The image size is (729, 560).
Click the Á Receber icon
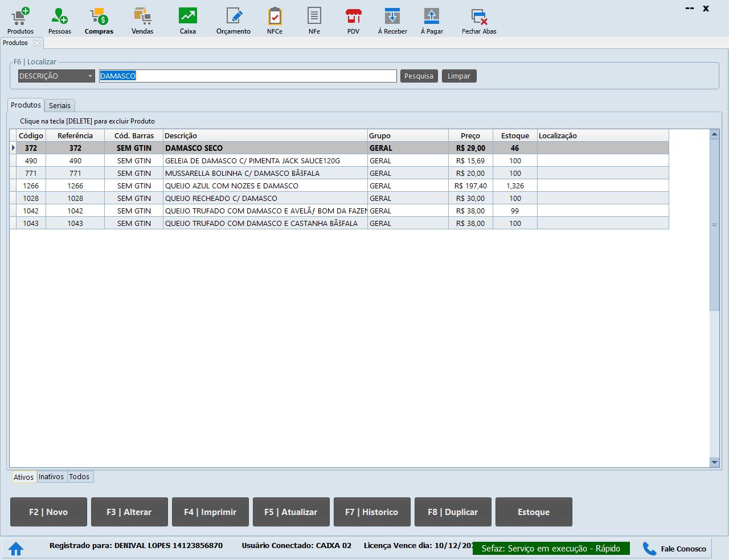(392, 17)
